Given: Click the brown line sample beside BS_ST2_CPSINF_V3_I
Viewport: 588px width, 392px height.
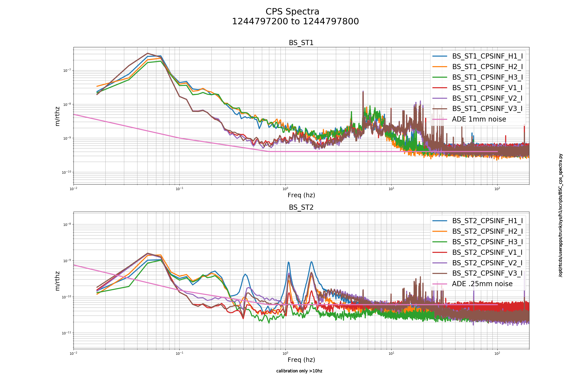Looking at the screenshot, I should (x=440, y=273).
